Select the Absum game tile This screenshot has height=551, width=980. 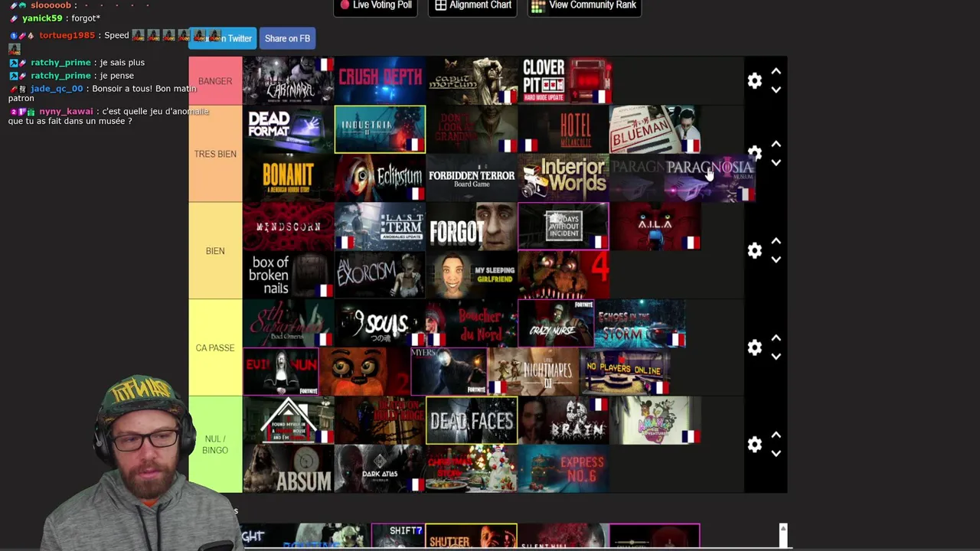288,469
